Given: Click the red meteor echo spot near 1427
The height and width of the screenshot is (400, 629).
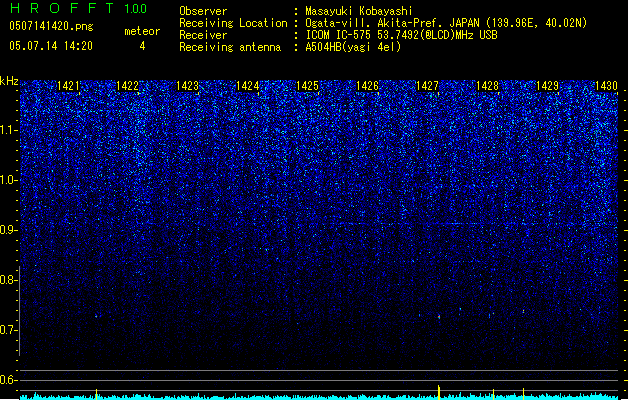Looking at the screenshot, I should coord(439,317).
